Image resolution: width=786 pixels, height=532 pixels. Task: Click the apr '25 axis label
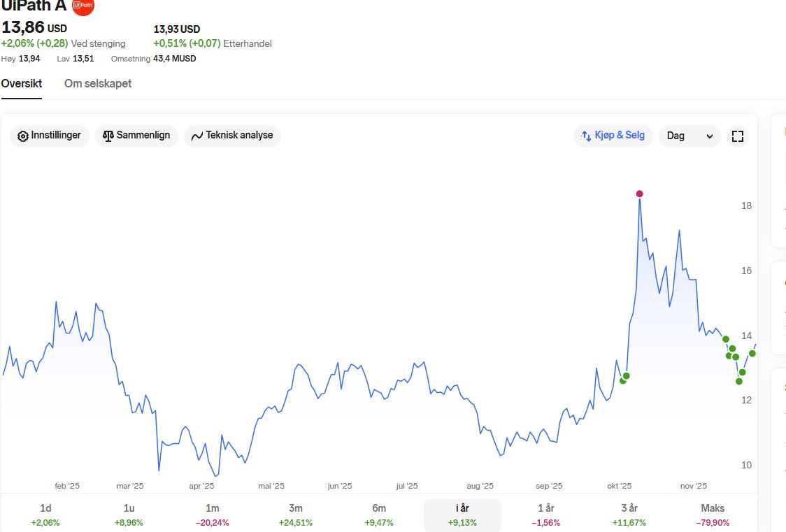201,486
